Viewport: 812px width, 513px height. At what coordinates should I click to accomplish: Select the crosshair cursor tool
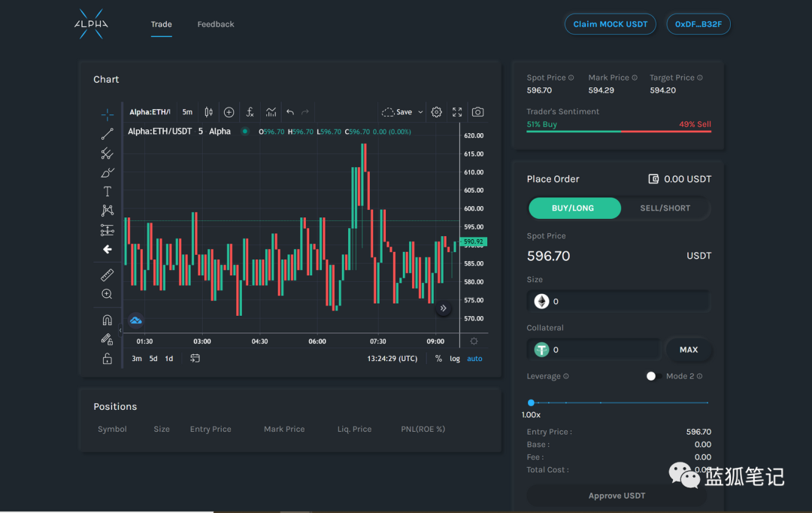(108, 114)
